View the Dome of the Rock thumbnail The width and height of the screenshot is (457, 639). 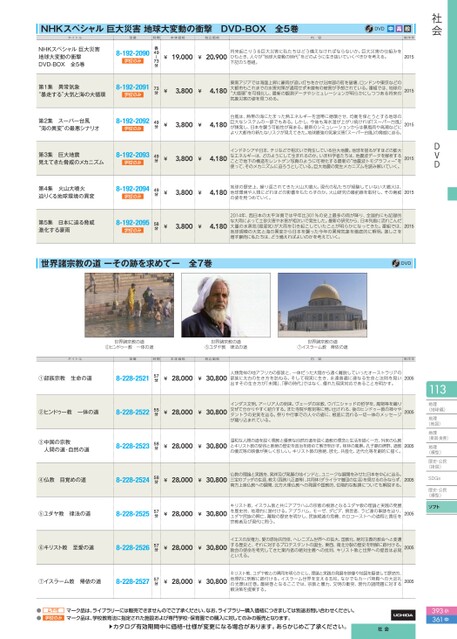tap(322, 305)
